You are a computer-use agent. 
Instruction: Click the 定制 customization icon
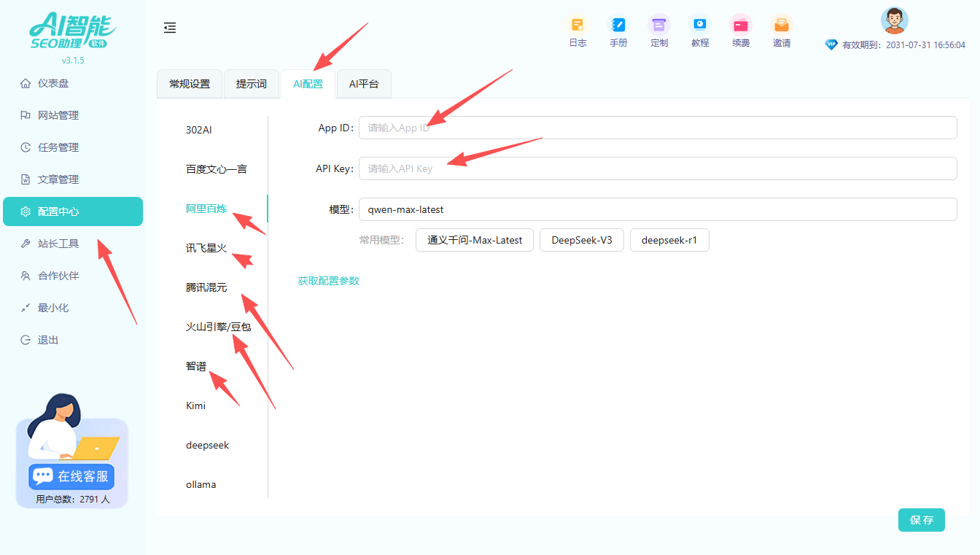click(659, 26)
